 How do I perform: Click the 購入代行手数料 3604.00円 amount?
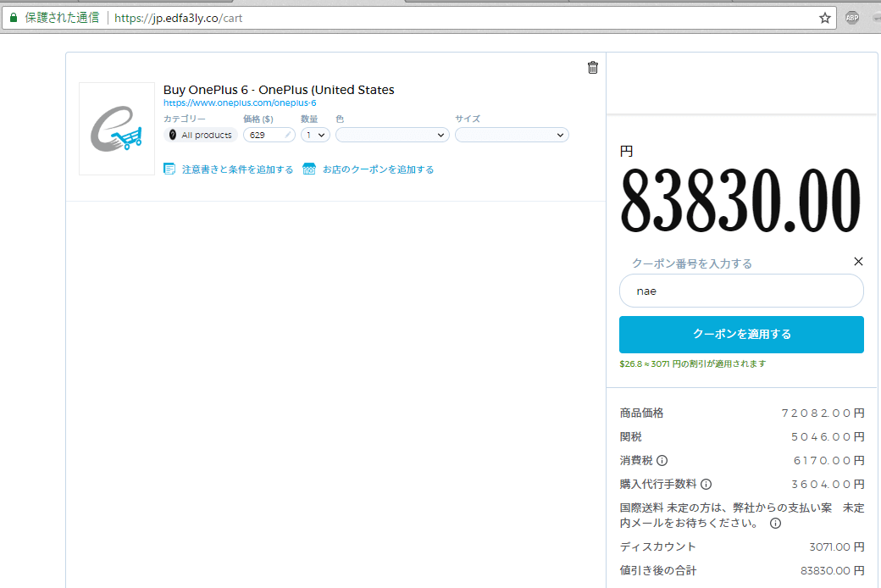[x=828, y=484]
